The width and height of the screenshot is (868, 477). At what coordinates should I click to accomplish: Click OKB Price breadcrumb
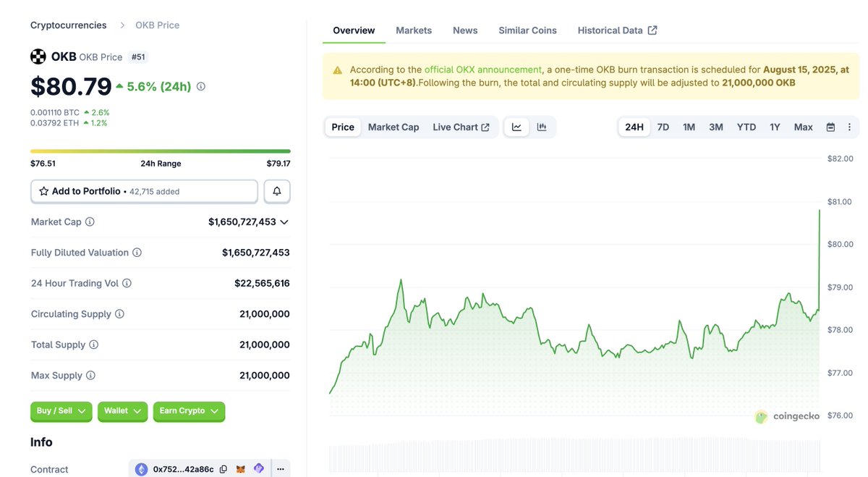coord(158,25)
